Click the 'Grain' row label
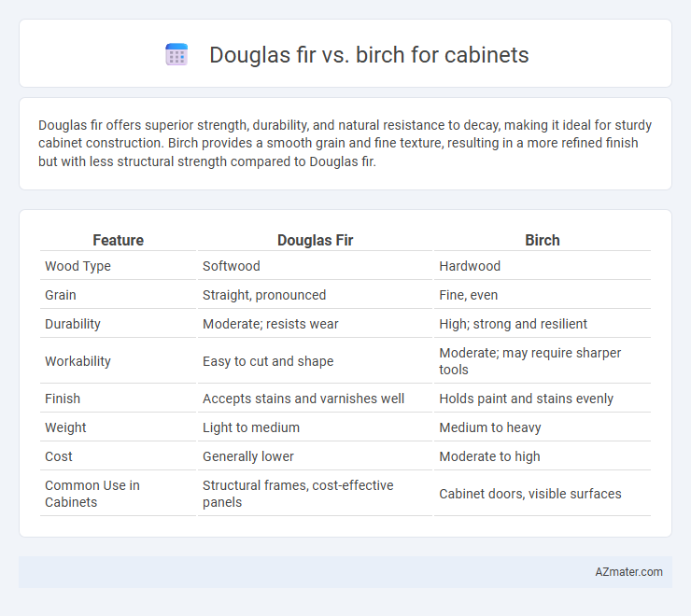The height and width of the screenshot is (616, 691). pyautogui.click(x=61, y=295)
